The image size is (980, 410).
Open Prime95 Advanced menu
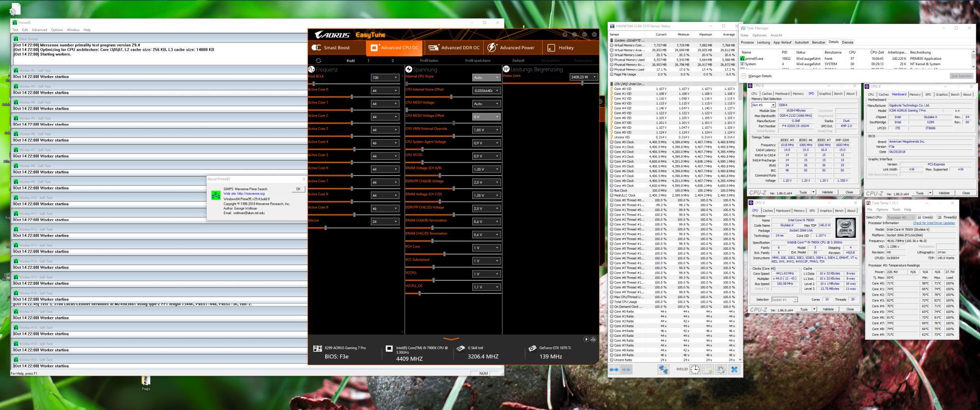[39, 30]
